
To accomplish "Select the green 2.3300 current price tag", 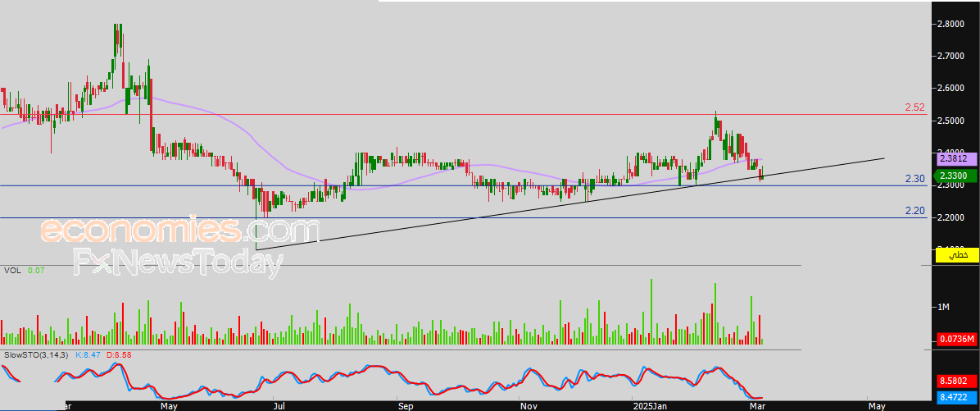I will 957,177.
